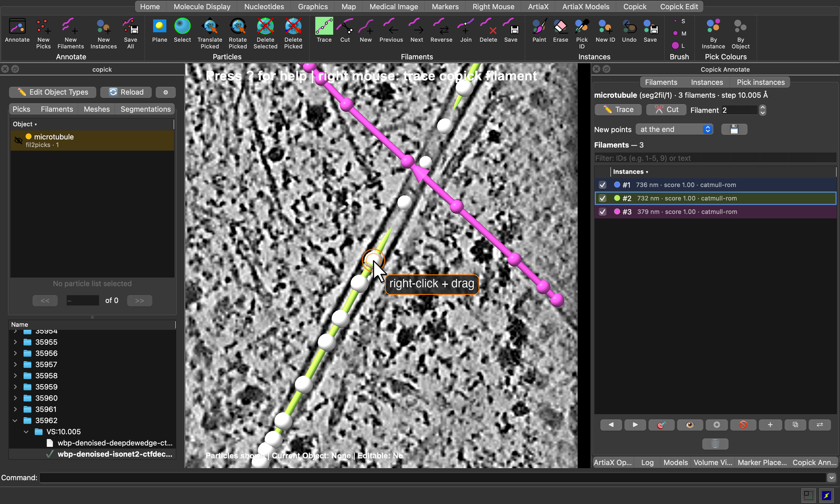Uncheck filament #3 checkbox

(x=603, y=212)
